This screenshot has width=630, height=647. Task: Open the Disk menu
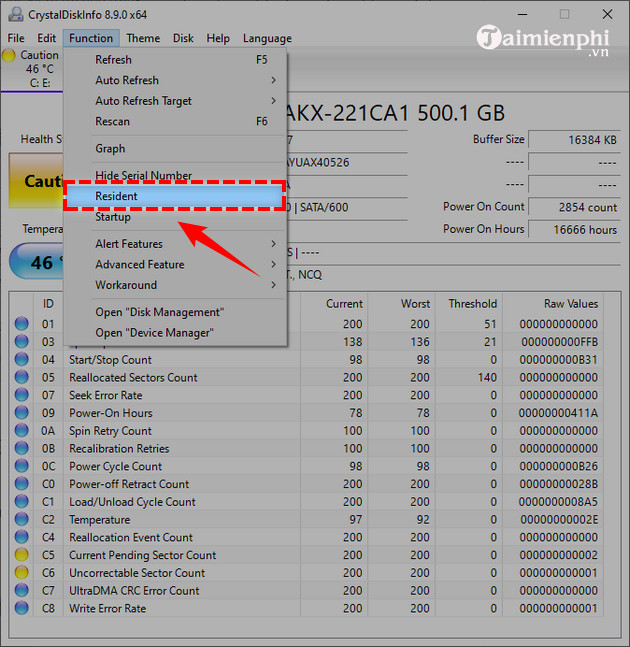click(x=183, y=38)
